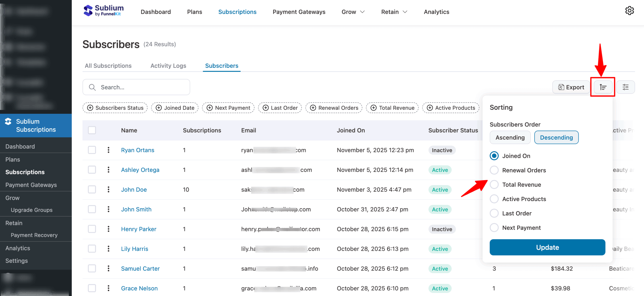This screenshot has height=296, width=644.
Task: Expand the Retain dropdown menu
Action: (x=394, y=12)
